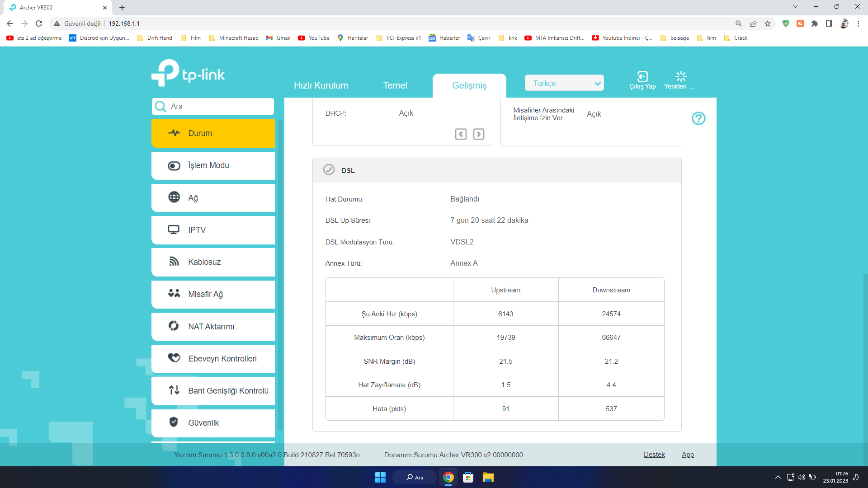Switch to the Hızlı Kurulum tab
Viewport: 868px width, 488px height.
[x=321, y=85]
